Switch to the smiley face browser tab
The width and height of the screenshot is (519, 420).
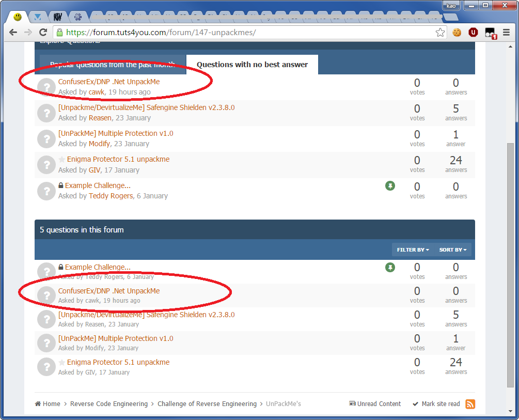18,17
